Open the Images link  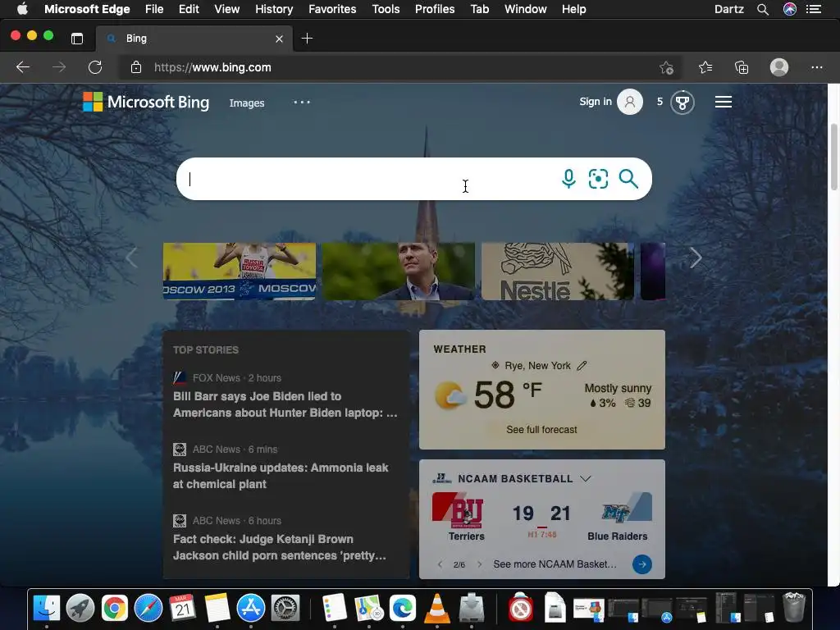(247, 103)
